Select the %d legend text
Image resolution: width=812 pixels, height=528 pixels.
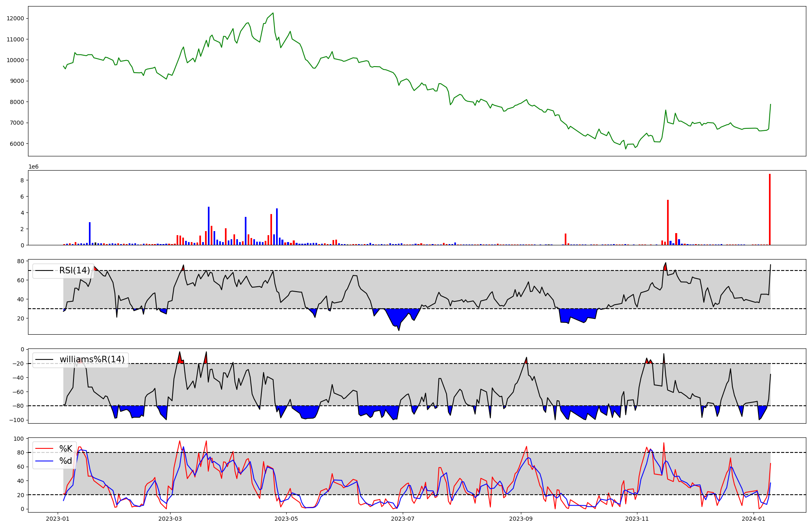[66, 461]
